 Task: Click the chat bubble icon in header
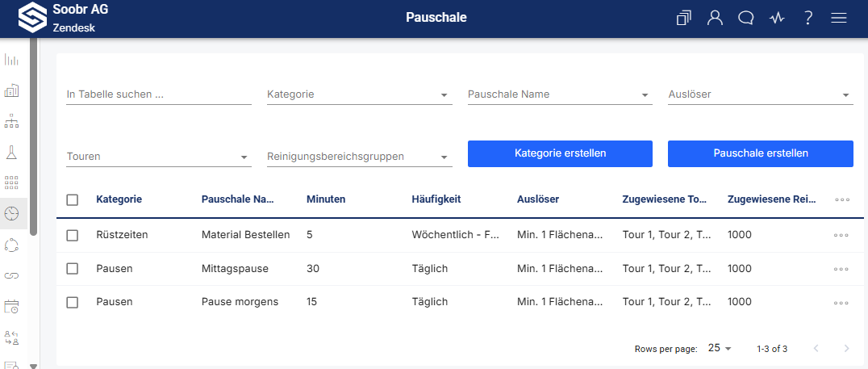point(746,18)
